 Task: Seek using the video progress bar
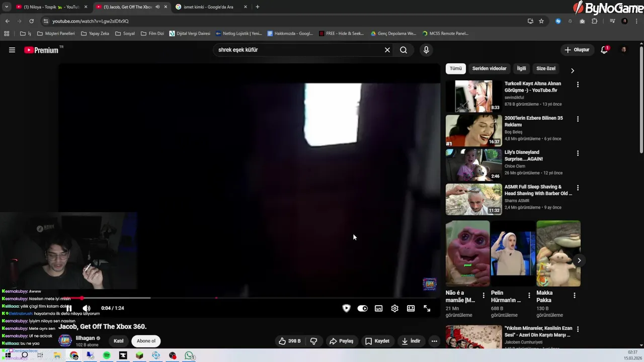[x=249, y=298]
